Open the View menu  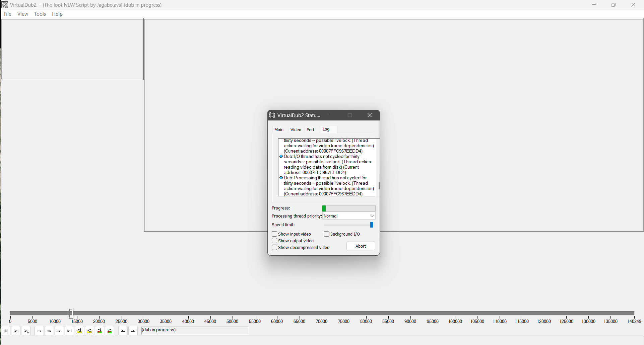(x=23, y=14)
